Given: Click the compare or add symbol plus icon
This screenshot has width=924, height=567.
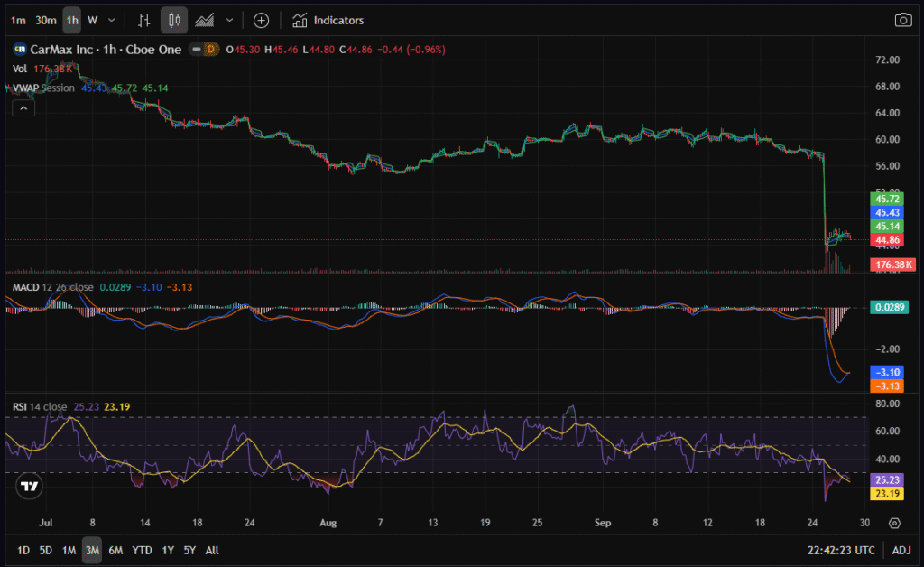Looking at the screenshot, I should point(261,20).
